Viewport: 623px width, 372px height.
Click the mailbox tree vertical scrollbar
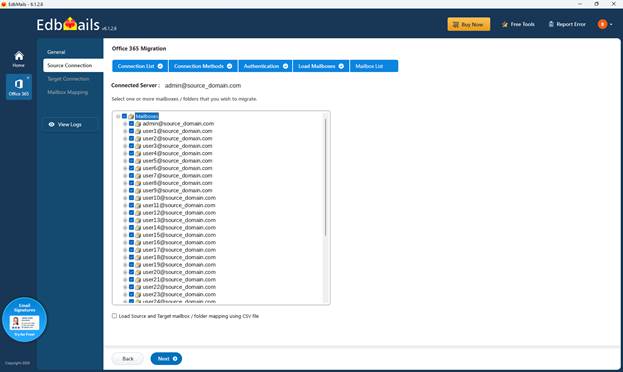325,177
